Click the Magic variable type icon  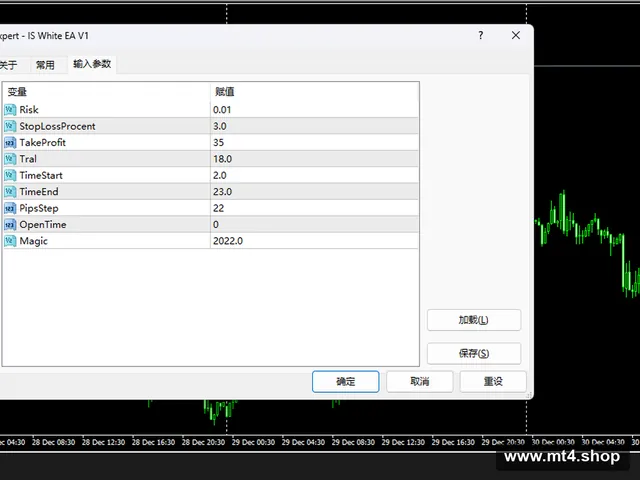click(10, 241)
